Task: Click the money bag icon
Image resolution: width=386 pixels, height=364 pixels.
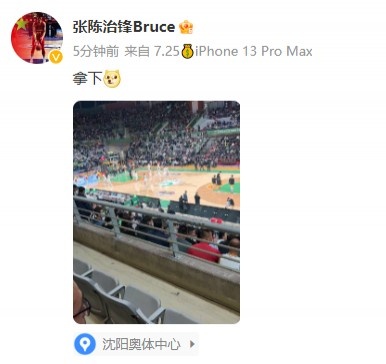Action: point(188,51)
